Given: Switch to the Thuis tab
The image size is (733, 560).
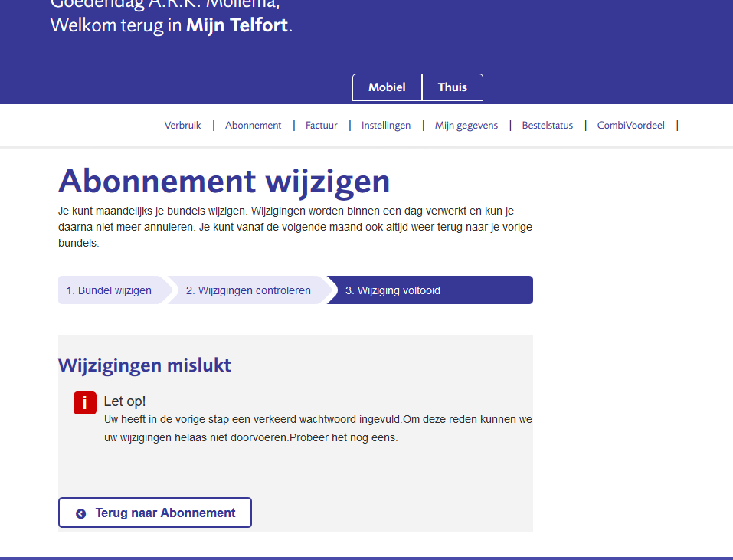Looking at the screenshot, I should (x=453, y=87).
